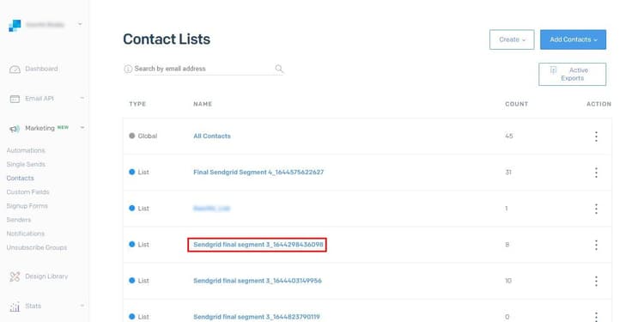
Task: Click the info icon beside search field
Action: 128,69
